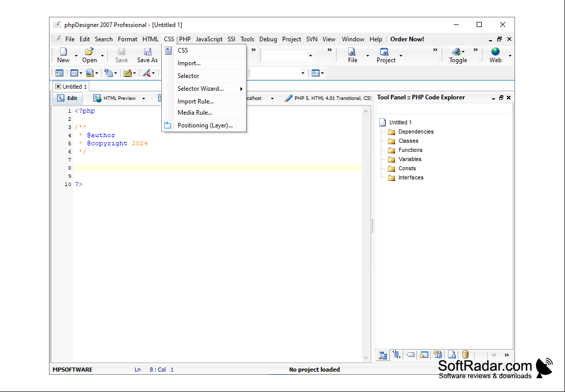Choose Media Rule... menu entry
This screenshot has width=565, height=392.
(204, 113)
